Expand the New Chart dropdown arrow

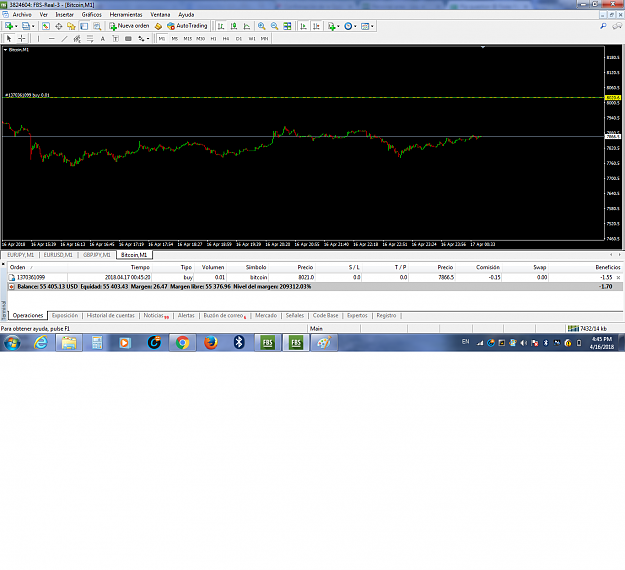pyautogui.click(x=16, y=26)
